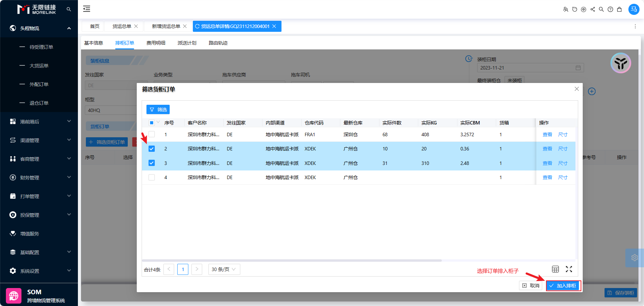This screenshot has height=306, width=644.
Task: Click the blue plus circle icon
Action: click(592, 91)
